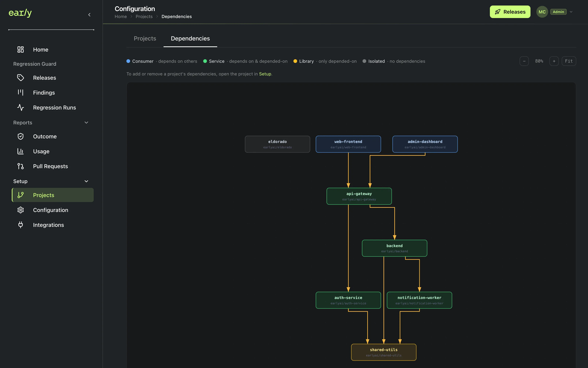Click the Findings bars icon
Viewport: 588px width, 368px height.
[21, 93]
